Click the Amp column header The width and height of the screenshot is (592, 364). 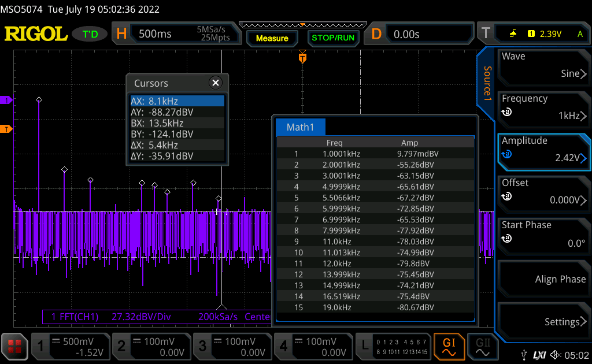point(410,143)
